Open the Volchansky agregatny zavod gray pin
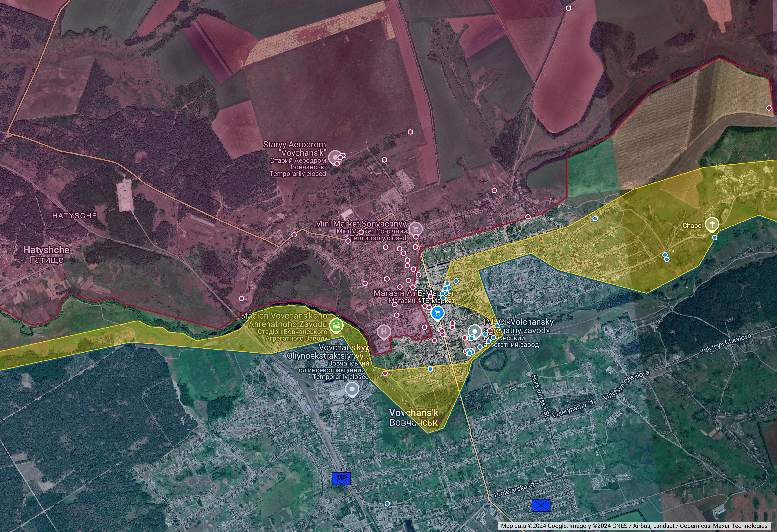777x532 pixels. click(x=474, y=332)
